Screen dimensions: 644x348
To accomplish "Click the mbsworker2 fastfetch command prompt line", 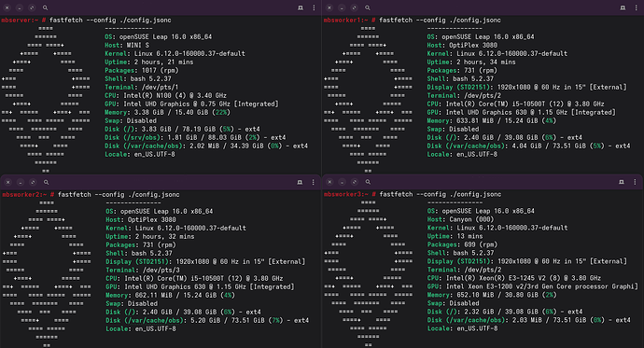I will 91,194.
